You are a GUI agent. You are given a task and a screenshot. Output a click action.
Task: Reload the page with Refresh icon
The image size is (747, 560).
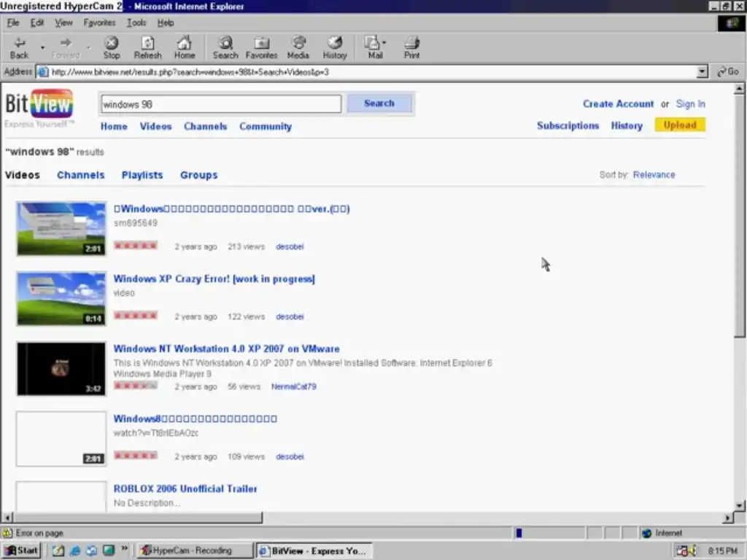tap(147, 47)
